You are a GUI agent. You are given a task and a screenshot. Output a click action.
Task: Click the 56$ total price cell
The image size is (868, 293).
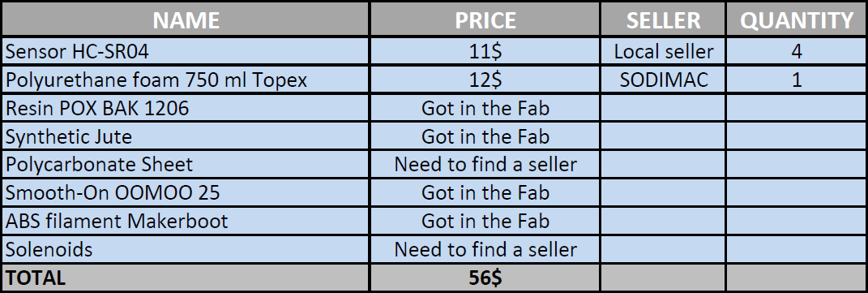(485, 278)
